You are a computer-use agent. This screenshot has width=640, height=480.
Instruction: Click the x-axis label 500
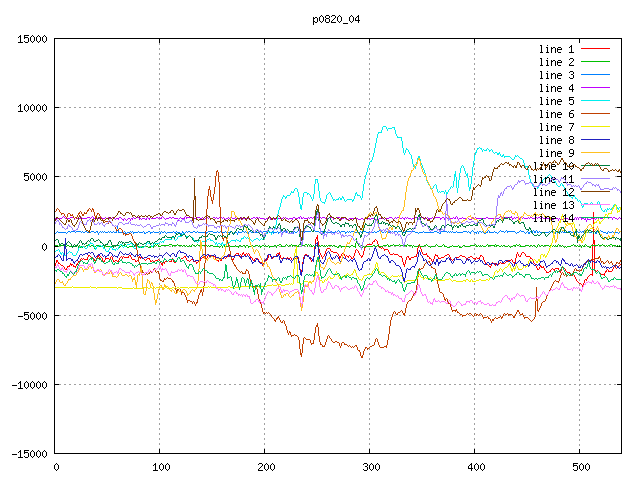581,467
